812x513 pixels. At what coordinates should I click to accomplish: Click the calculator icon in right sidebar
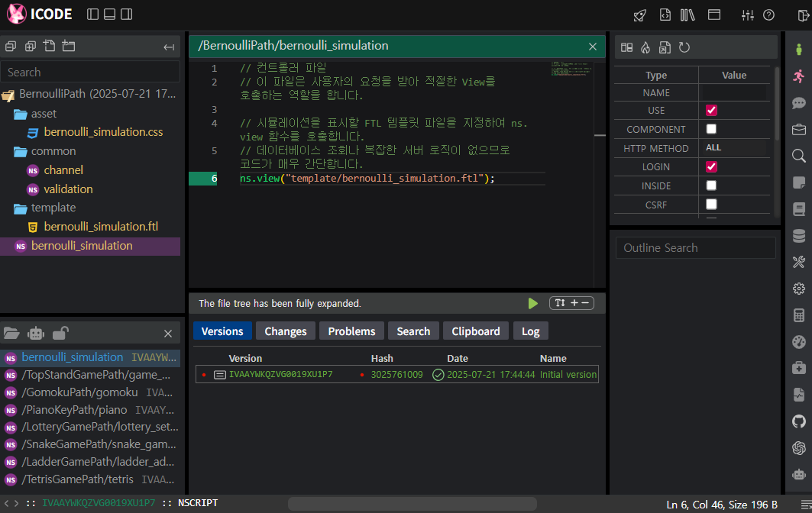(798, 315)
